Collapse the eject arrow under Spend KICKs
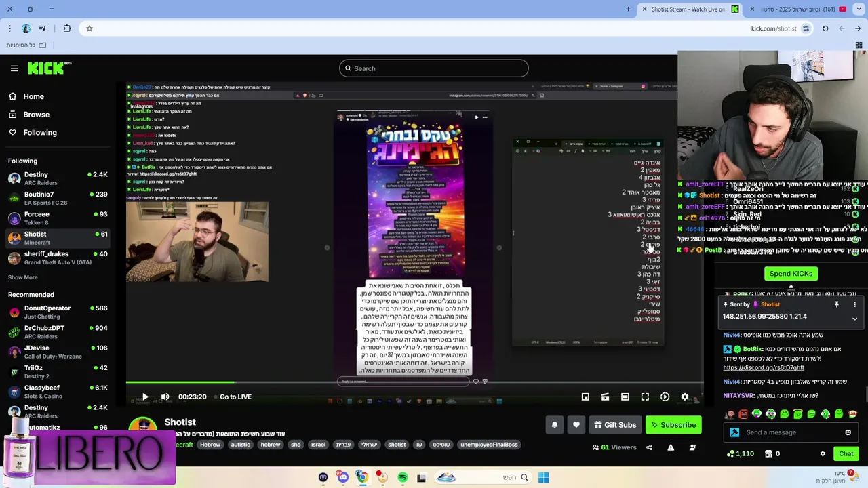This screenshot has width=868, height=488. [791, 289]
